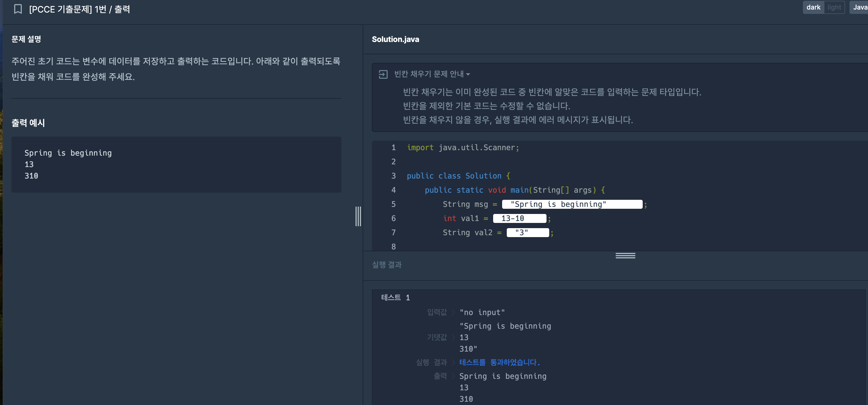Select the Solution.java file label
This screenshot has height=405, width=868.
(396, 40)
